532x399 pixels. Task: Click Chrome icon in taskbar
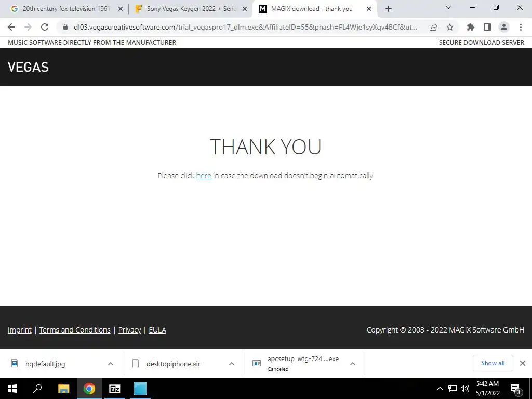click(x=89, y=389)
